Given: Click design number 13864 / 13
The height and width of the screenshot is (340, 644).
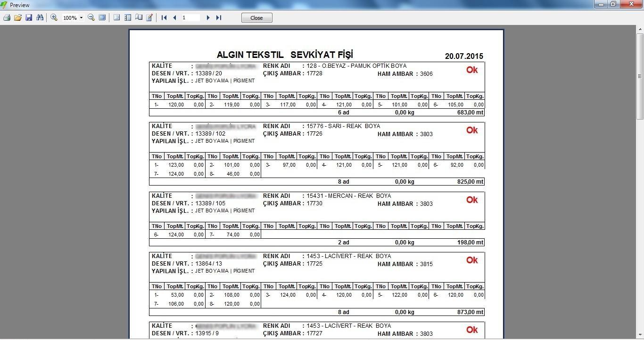Looking at the screenshot, I should (208, 264).
